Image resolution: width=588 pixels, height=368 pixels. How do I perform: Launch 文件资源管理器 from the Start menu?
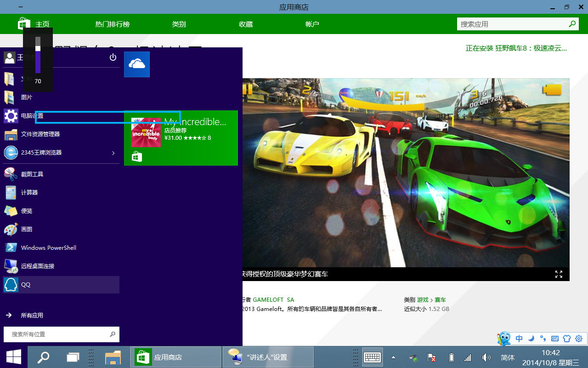tap(62, 134)
